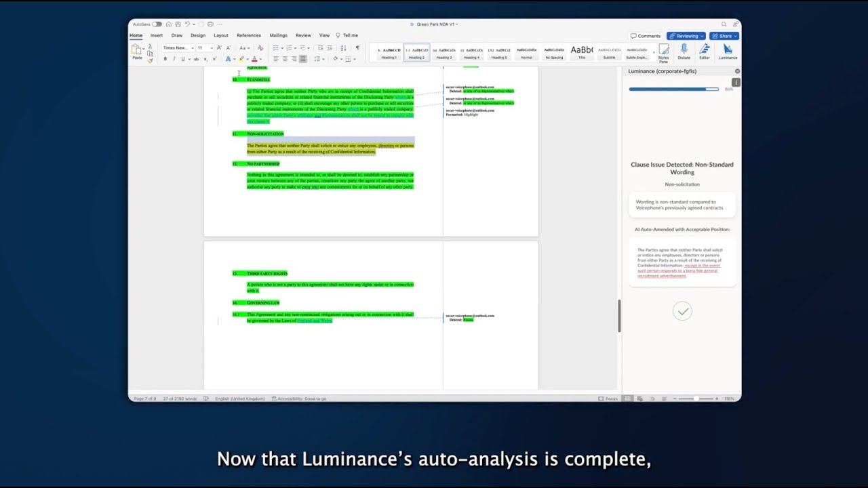The width and height of the screenshot is (868, 488).
Task: Click the Luminance ribbon button
Action: click(728, 52)
